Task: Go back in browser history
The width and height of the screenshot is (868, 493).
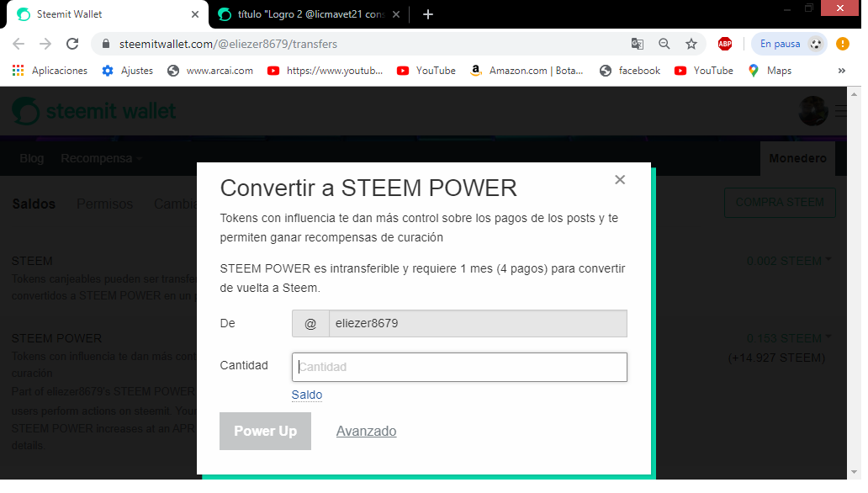Action: click(19, 45)
